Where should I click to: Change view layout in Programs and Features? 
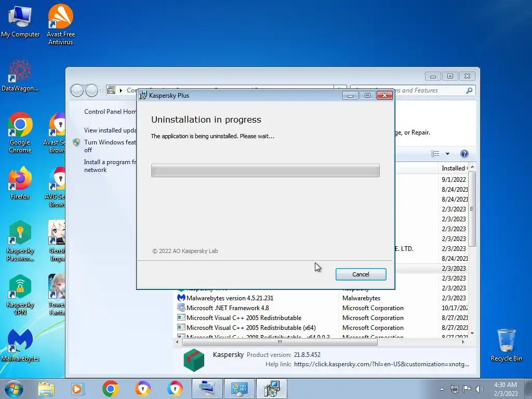(435, 154)
